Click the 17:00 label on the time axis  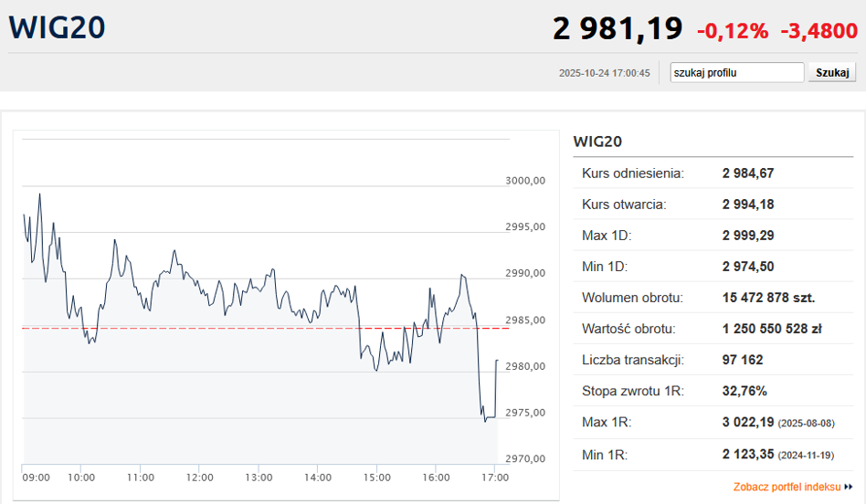point(494,477)
